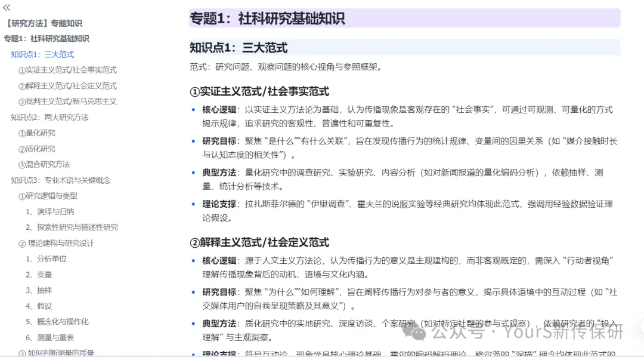
Task: Collapse the outline sidebar with double-chevron icon
Action: [7, 7]
